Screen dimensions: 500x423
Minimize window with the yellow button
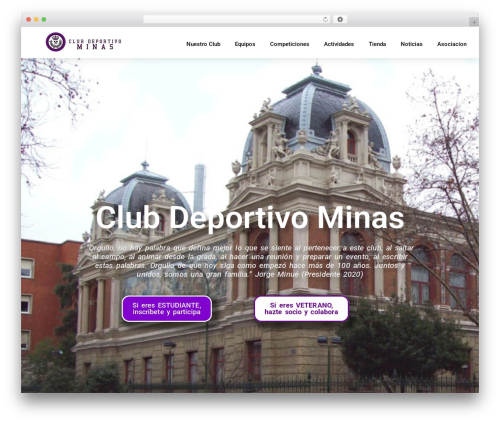point(36,19)
